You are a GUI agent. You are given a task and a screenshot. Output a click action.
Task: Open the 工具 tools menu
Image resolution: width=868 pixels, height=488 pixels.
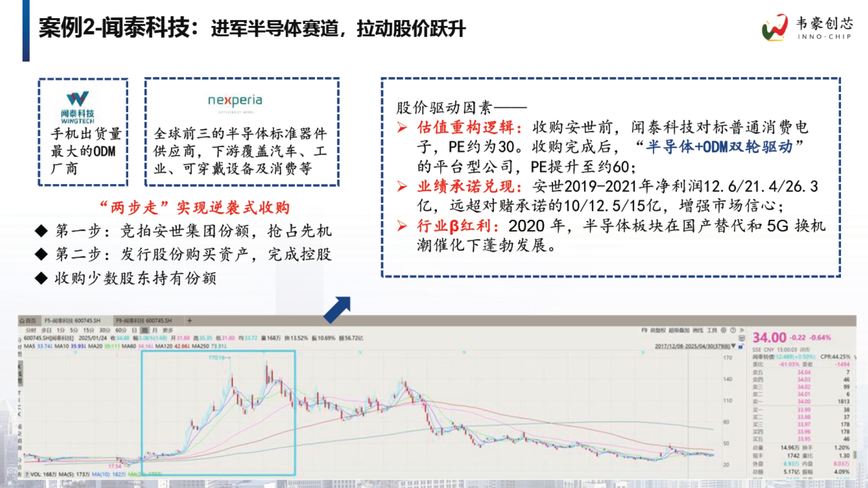(x=712, y=330)
